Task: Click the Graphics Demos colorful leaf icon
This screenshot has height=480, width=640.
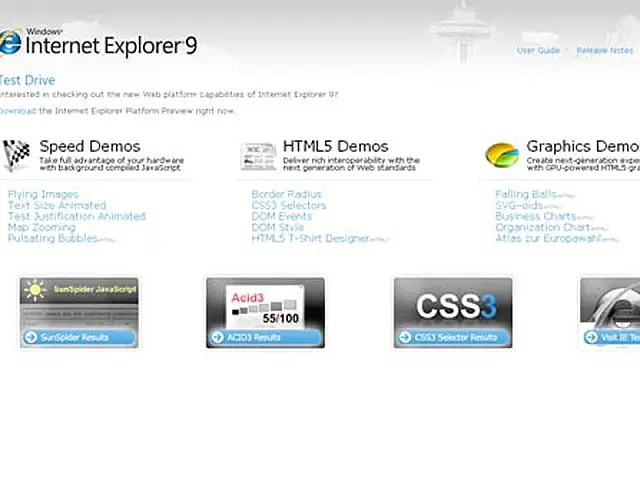Action: (502, 155)
